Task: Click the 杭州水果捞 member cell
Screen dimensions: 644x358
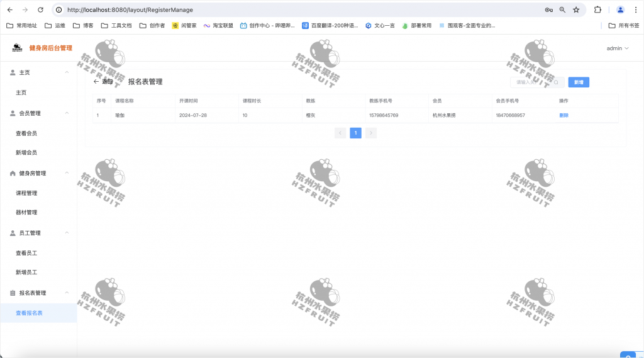Action: point(444,115)
